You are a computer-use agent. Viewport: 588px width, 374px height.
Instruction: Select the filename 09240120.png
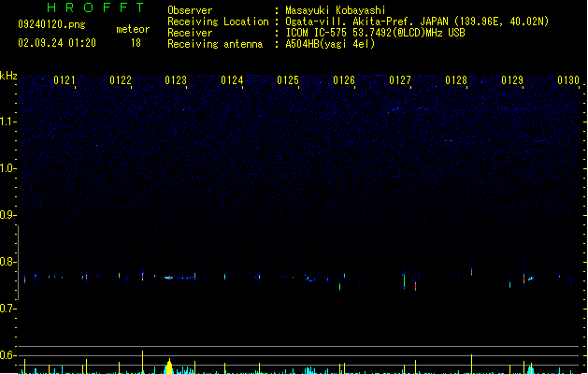[51, 24]
